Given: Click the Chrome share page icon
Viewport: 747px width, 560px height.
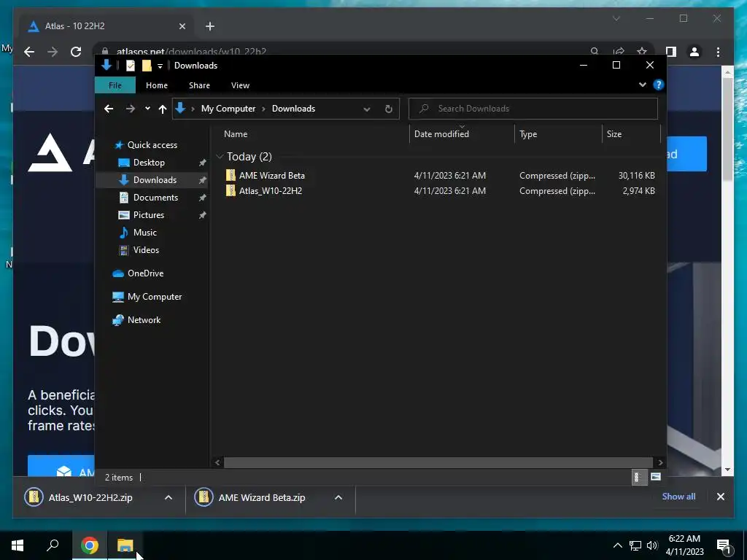Looking at the screenshot, I should pos(619,52).
